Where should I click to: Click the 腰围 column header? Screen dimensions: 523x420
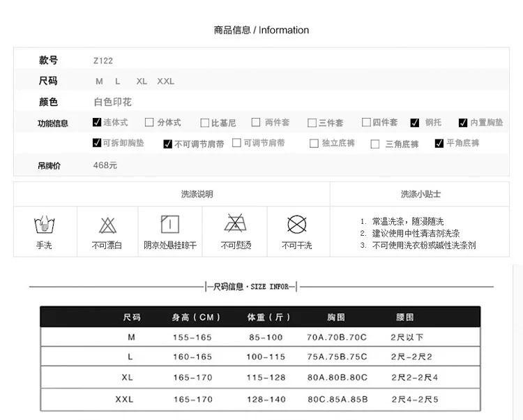405,317
